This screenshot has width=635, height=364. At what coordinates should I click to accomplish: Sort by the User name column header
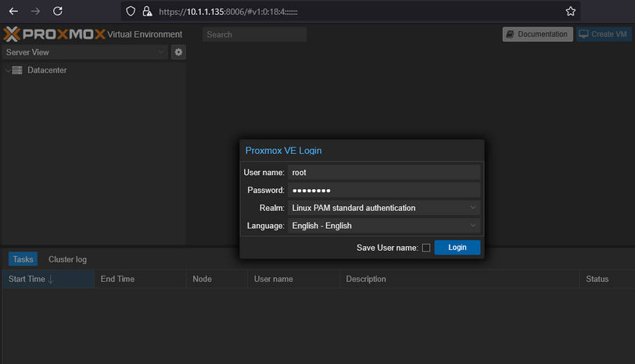[x=293, y=279]
